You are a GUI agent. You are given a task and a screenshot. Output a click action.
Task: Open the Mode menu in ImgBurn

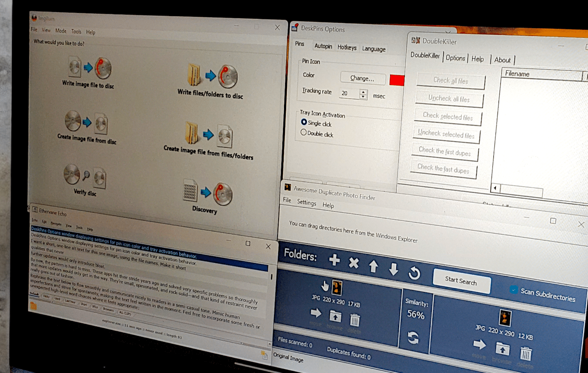[x=61, y=31]
